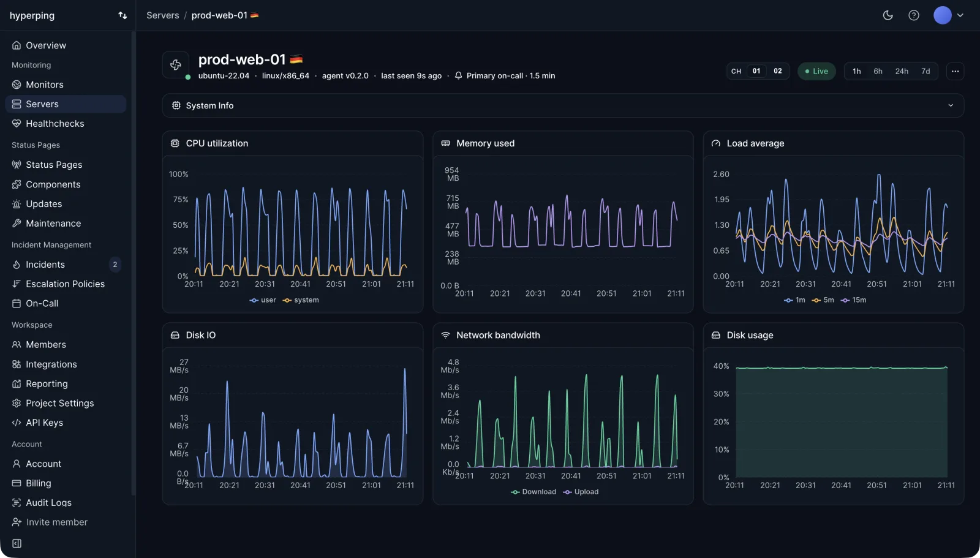Click the CPU utilization chip icon
Image resolution: width=980 pixels, height=558 pixels.
point(175,143)
